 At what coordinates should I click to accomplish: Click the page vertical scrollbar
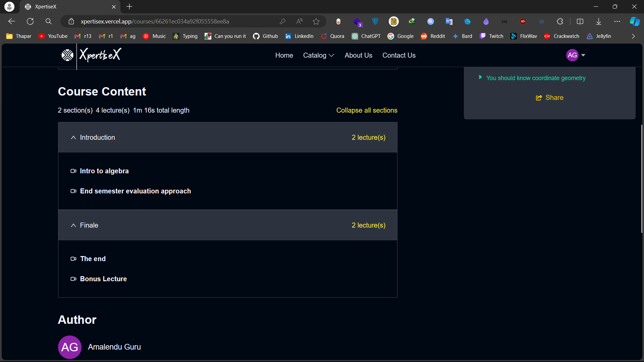642,179
